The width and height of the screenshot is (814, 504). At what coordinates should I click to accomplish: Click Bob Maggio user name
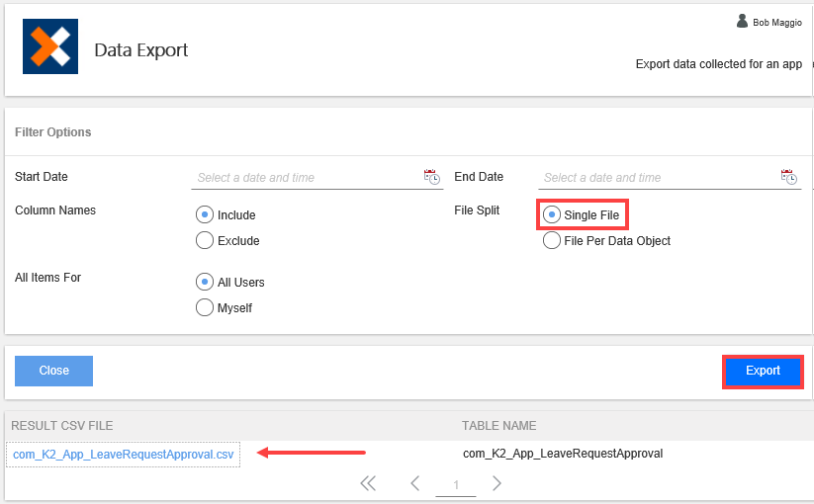click(x=777, y=23)
